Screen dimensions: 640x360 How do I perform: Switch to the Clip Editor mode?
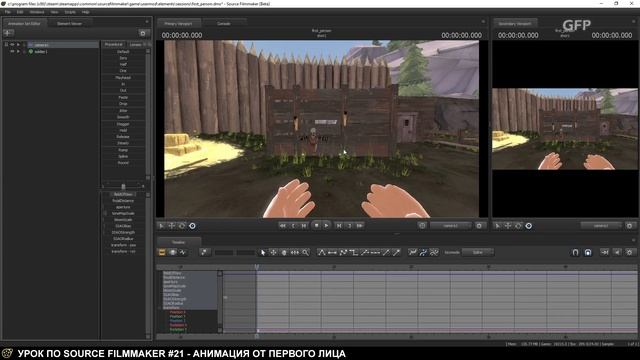(x=162, y=252)
